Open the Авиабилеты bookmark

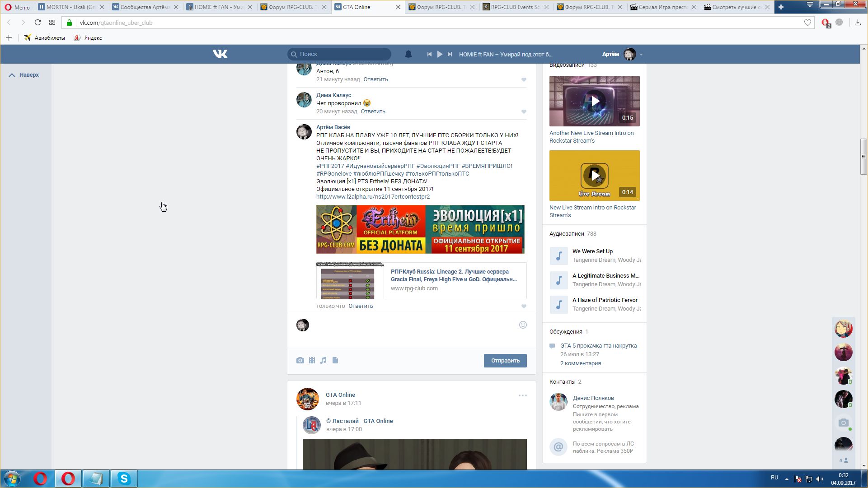click(44, 38)
